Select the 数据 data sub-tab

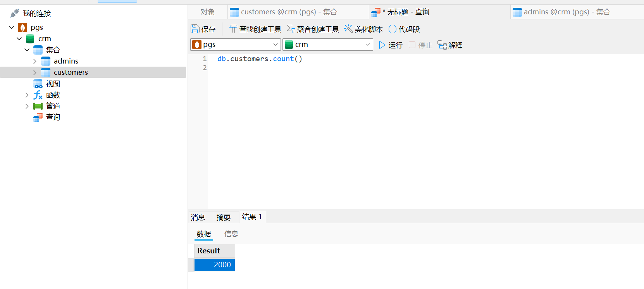pos(204,234)
